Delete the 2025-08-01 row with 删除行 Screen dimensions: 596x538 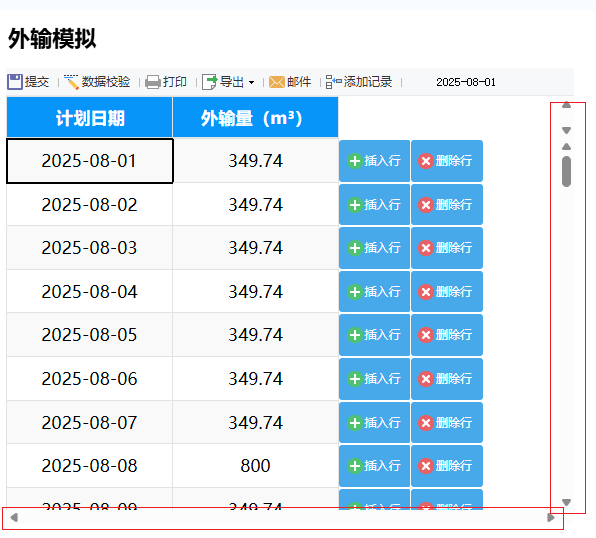coord(447,161)
